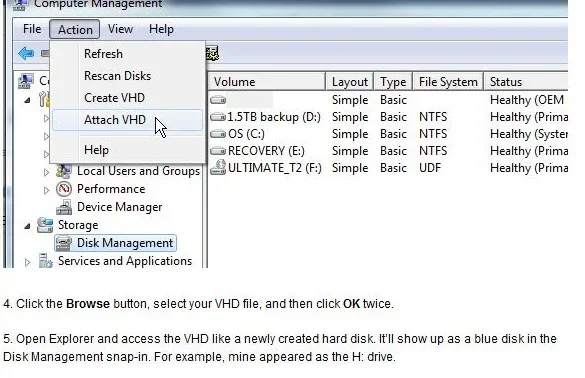Click the Disk Management icon
Viewport: 585px width, 378px height.
[63, 243]
